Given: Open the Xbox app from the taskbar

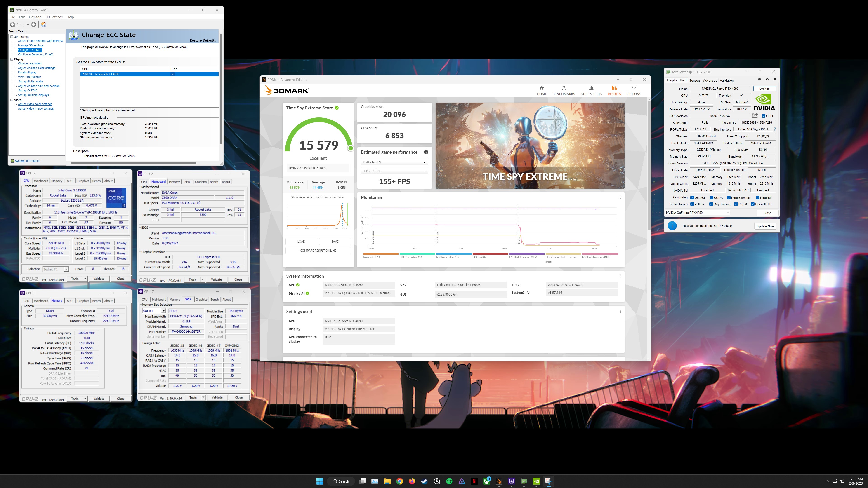Looking at the screenshot, I should coord(487,481).
